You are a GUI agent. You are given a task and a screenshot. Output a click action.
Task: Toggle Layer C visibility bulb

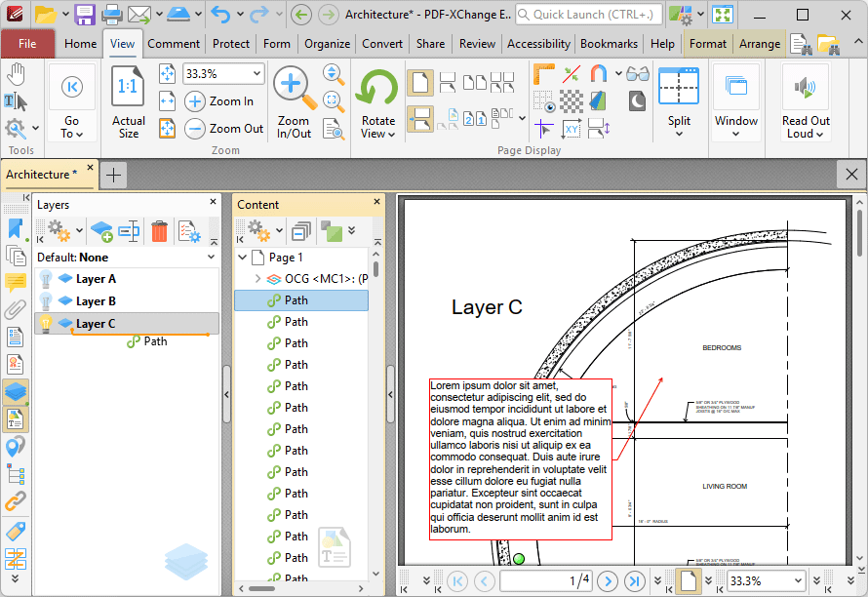coord(46,324)
